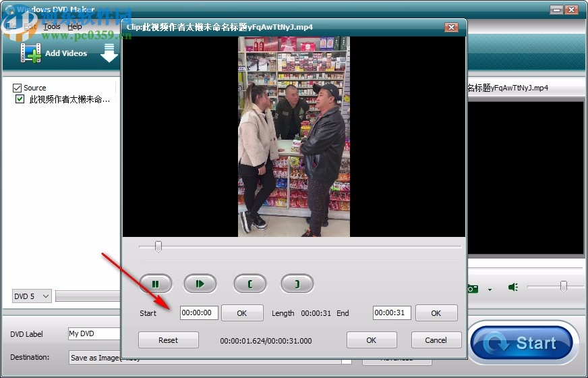Screen dimensions: 588x378
Task: Click the DVD Label text field
Action: pyautogui.click(x=94, y=333)
